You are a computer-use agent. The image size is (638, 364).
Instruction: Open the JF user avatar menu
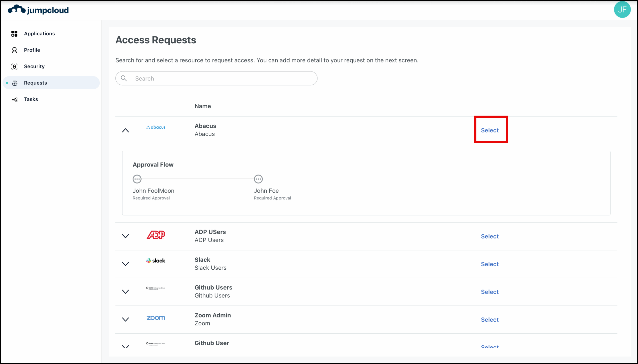(622, 10)
